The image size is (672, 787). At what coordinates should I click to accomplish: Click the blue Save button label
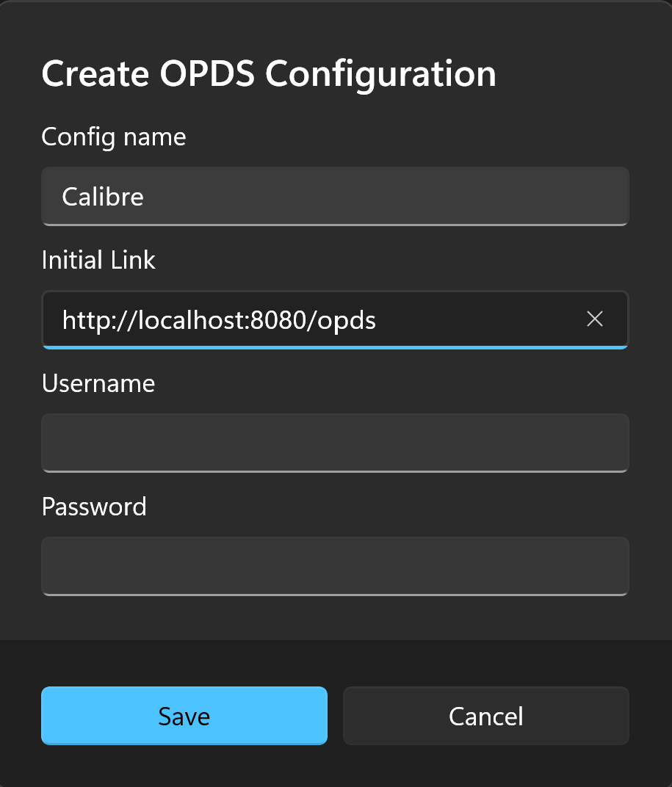[x=184, y=717]
